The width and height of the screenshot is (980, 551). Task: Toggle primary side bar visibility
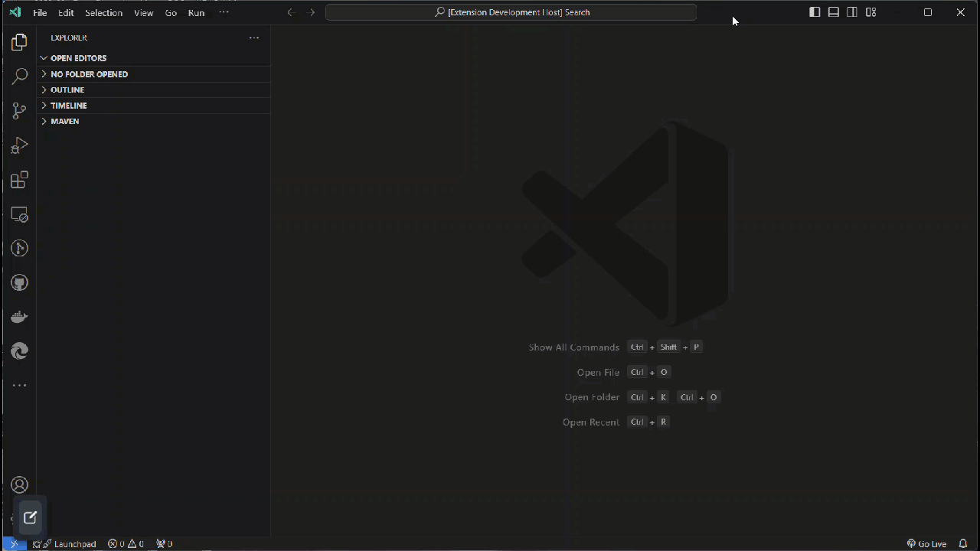pyautogui.click(x=815, y=12)
